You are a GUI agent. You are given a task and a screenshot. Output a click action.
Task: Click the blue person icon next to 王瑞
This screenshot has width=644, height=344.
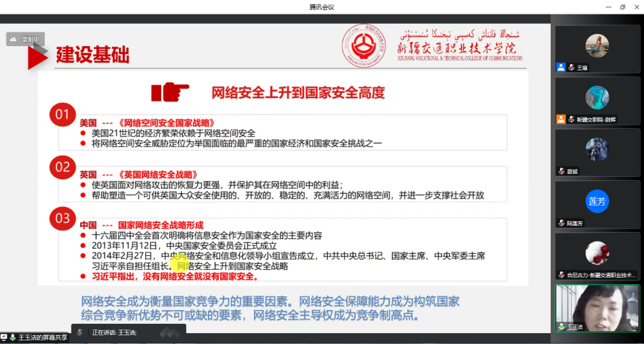tap(560, 67)
